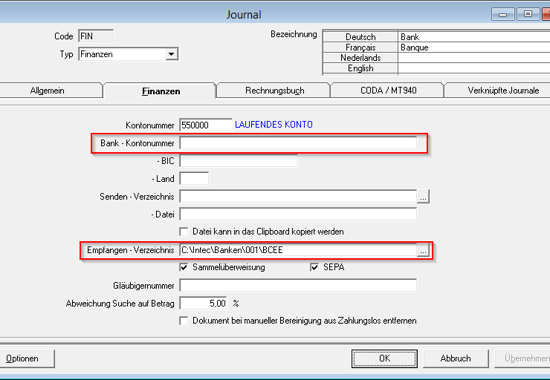Open the Verknüpfte Journale tab

(x=503, y=91)
